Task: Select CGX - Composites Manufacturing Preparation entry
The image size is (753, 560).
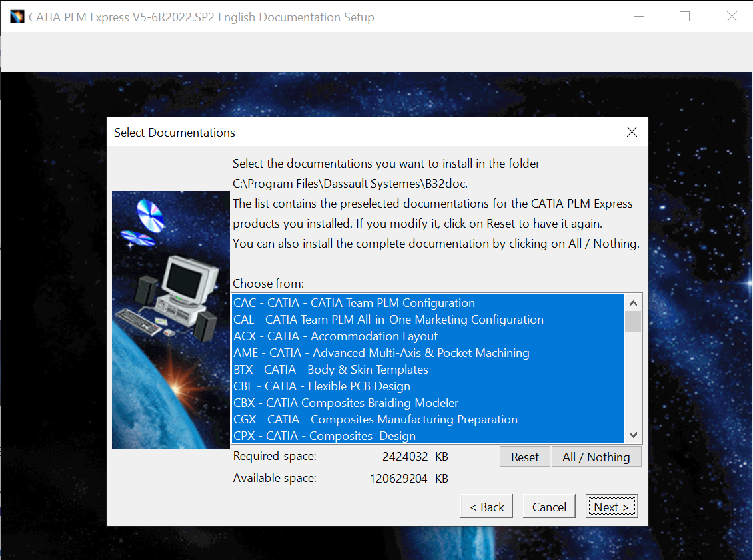Action: (x=428, y=420)
